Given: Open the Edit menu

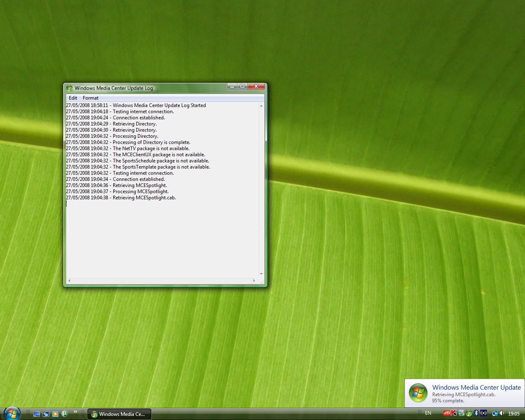Looking at the screenshot, I should pyautogui.click(x=73, y=98).
